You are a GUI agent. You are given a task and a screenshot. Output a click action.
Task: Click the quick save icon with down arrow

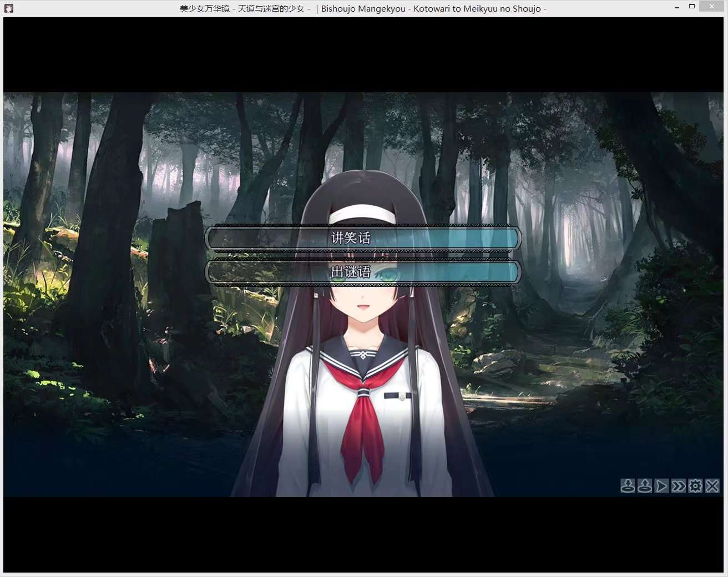click(628, 486)
